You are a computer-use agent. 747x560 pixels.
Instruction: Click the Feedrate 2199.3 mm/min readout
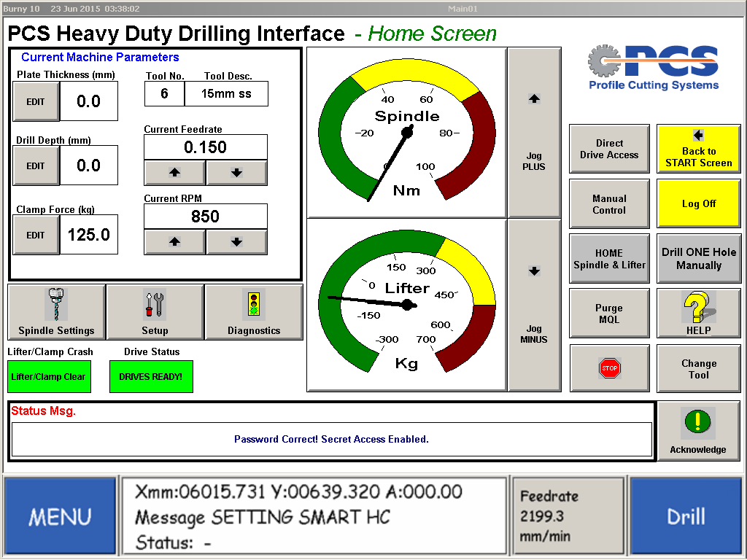(x=568, y=517)
